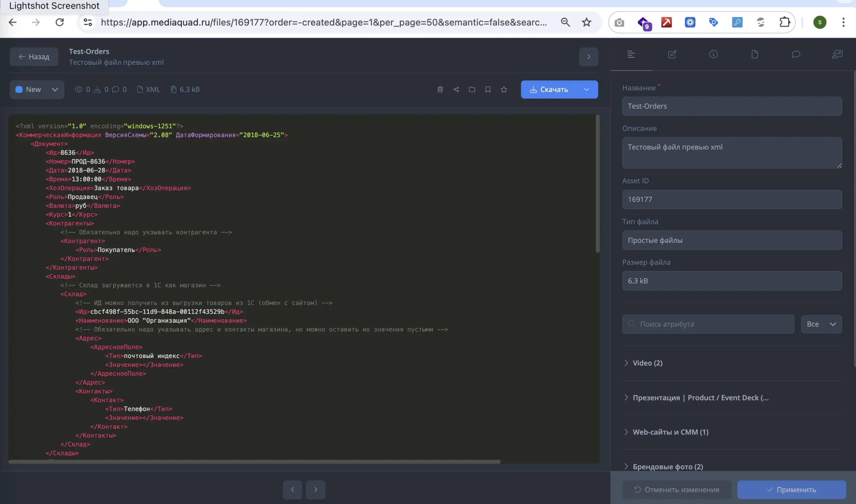Mark file as favorite with star
This screenshot has height=504, width=856.
coord(504,89)
